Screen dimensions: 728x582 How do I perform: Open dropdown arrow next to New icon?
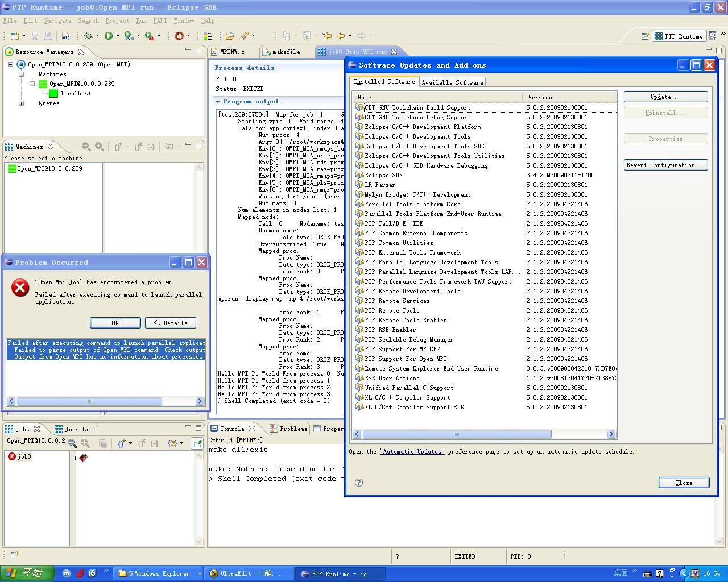coord(24,36)
